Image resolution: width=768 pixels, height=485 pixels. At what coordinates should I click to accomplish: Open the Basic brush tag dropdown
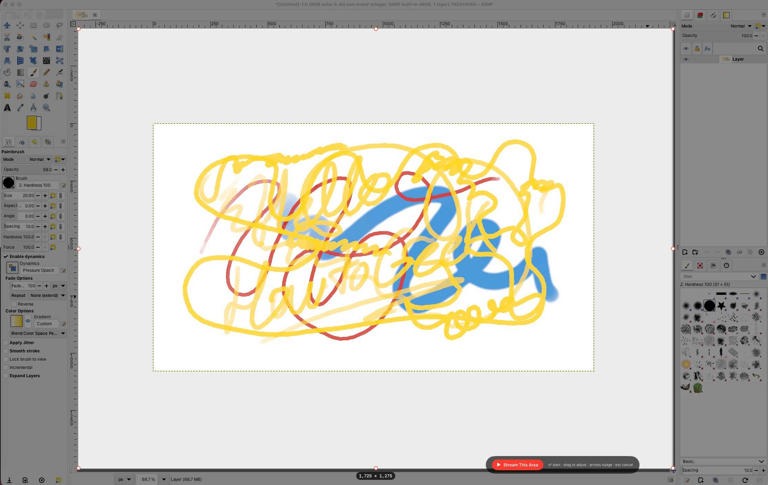[722, 461]
